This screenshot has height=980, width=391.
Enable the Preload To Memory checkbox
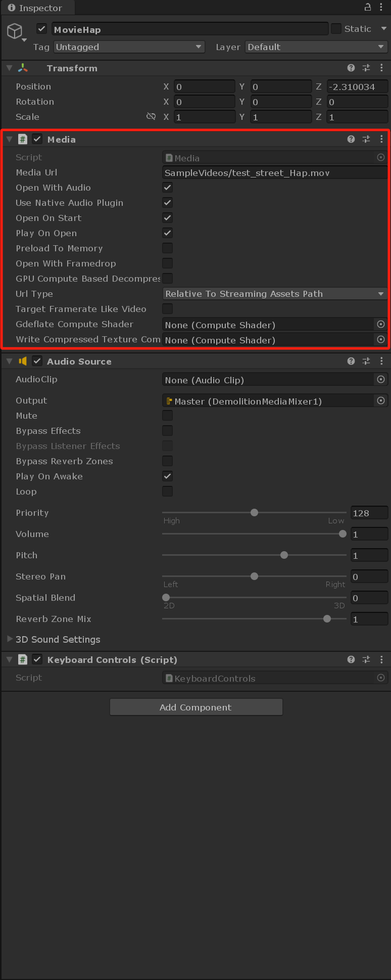click(x=167, y=248)
